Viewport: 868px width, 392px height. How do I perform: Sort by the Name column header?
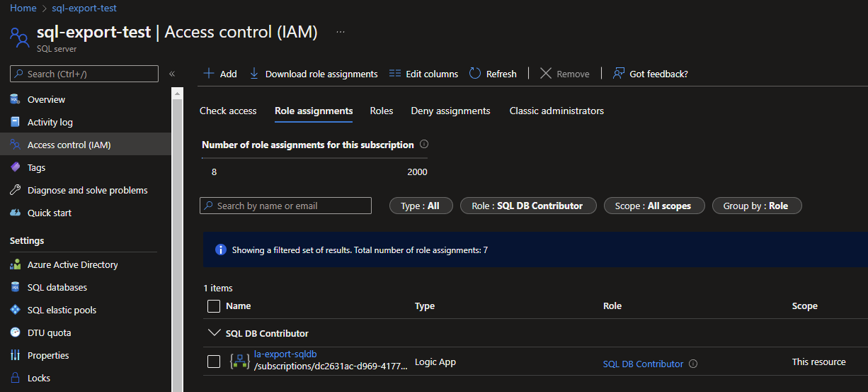[239, 306]
